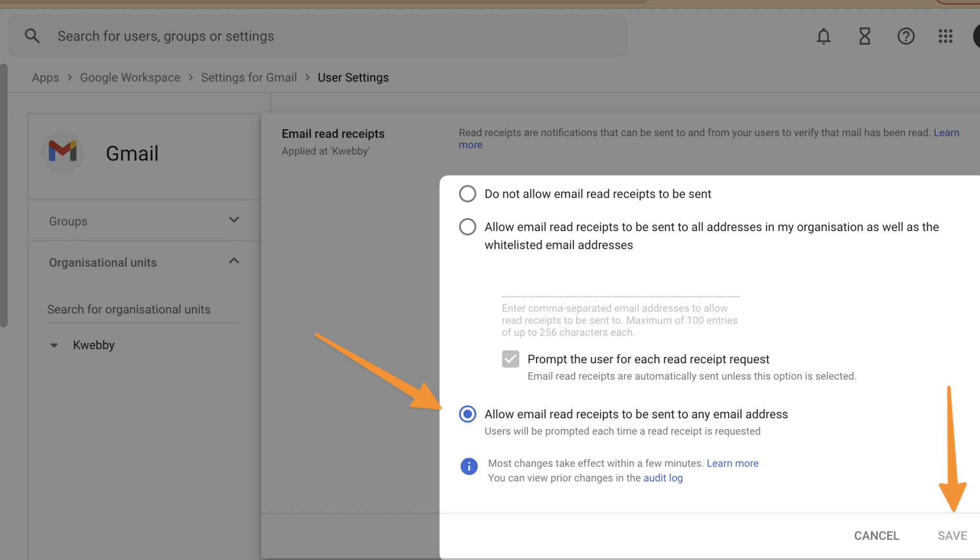Click User Settings breadcrumb
The height and width of the screenshot is (560, 980).
(353, 78)
